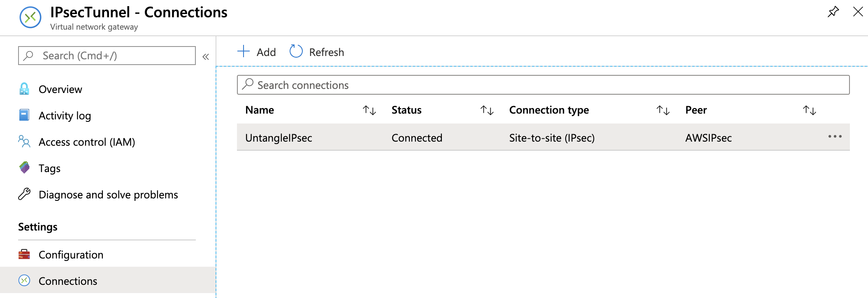This screenshot has height=298, width=868.
Task: Click the plus icon beside Add
Action: coord(244,51)
